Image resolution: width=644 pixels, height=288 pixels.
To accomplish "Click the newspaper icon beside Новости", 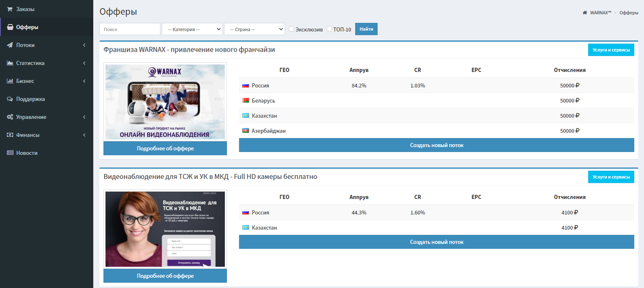I will 10,153.
